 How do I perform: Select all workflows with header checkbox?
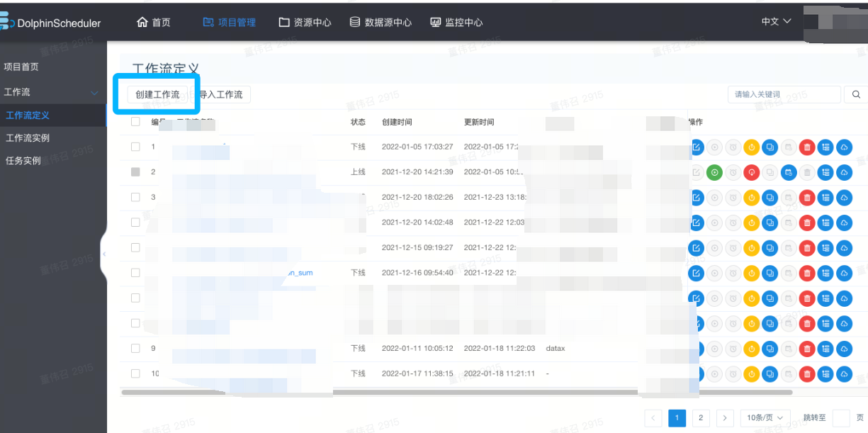coord(134,121)
